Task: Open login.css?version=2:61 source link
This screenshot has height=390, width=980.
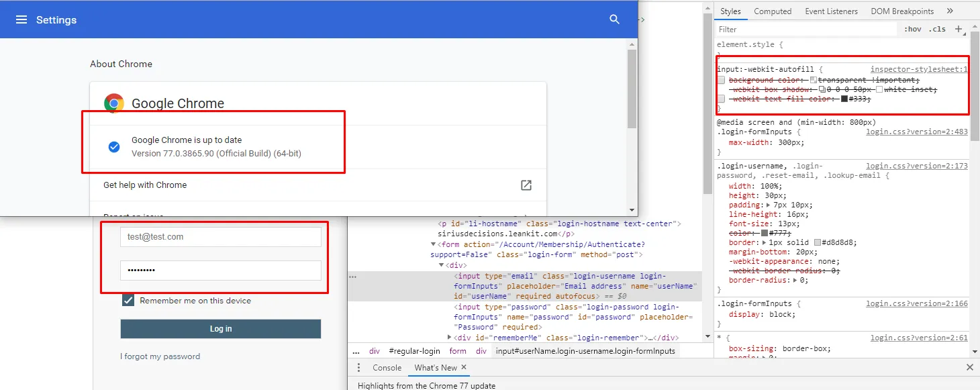Action: (x=919, y=338)
